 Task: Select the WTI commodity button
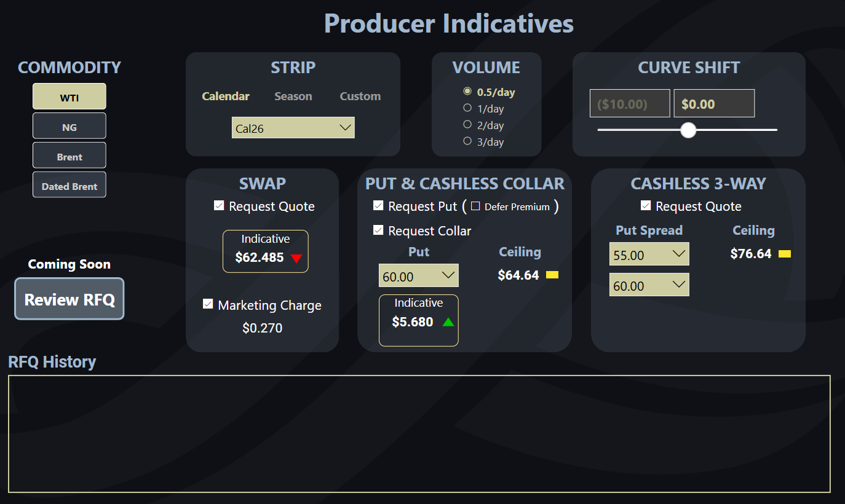[69, 96]
